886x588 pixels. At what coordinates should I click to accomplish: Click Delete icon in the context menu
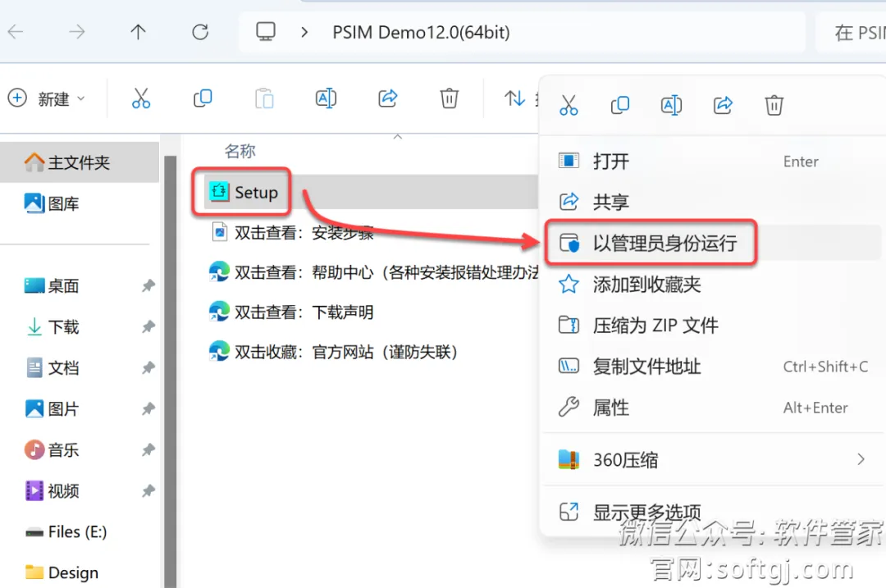point(774,105)
